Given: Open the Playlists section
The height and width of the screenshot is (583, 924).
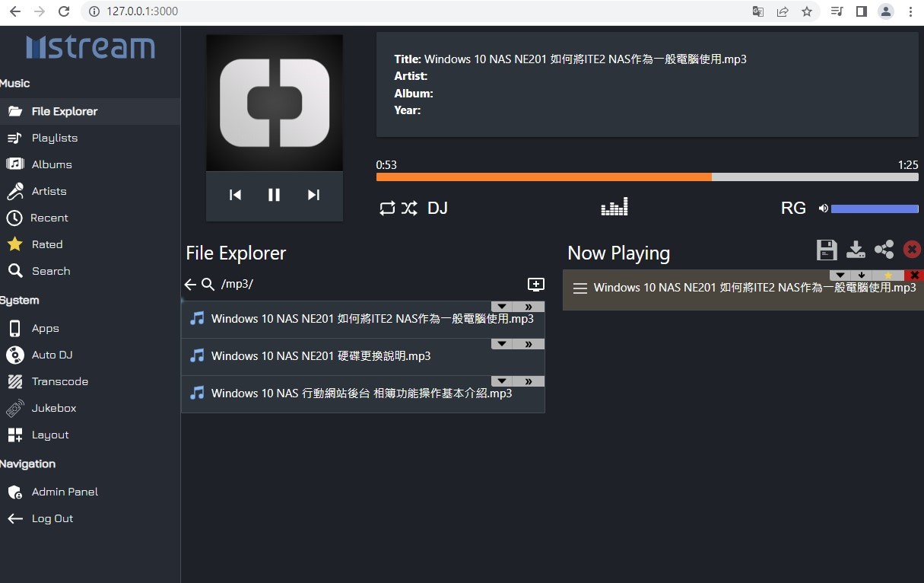Looking at the screenshot, I should (x=56, y=138).
